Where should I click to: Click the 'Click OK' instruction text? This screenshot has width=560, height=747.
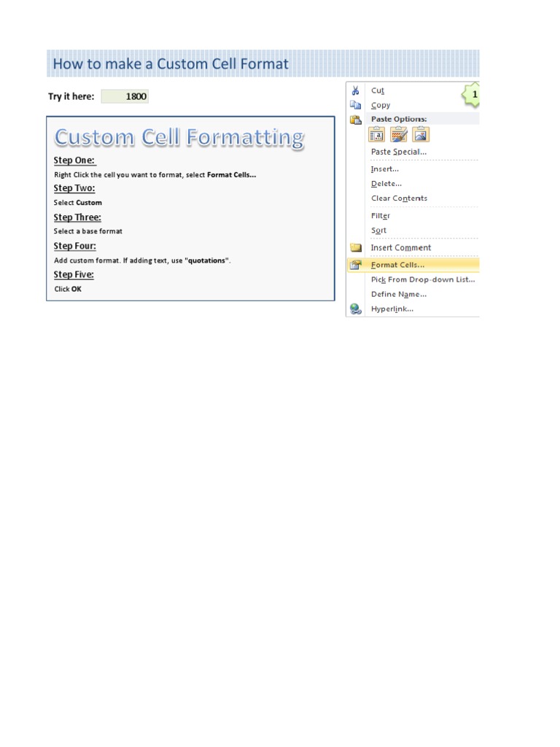pyautogui.click(x=68, y=289)
